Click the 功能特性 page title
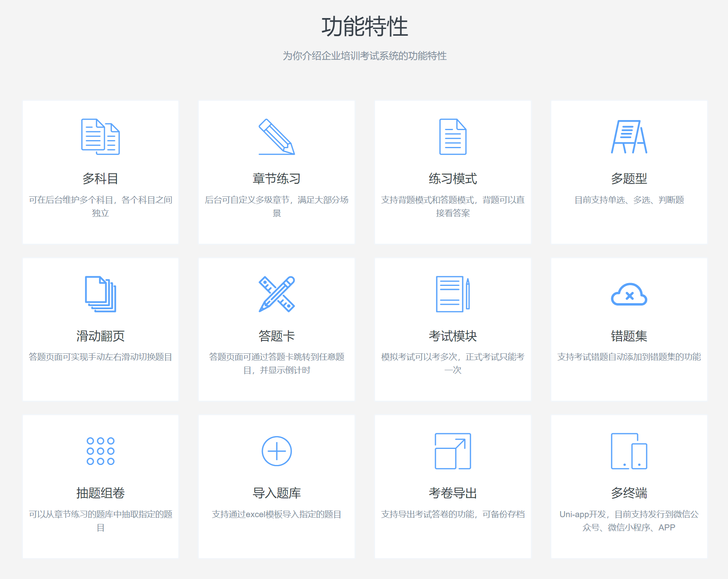 tap(365, 27)
